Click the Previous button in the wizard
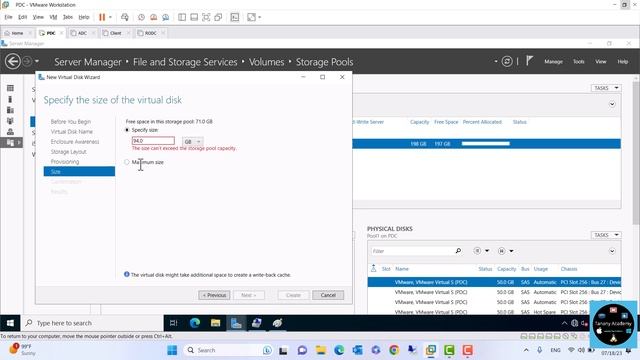The width and height of the screenshot is (640, 360). coord(214,295)
